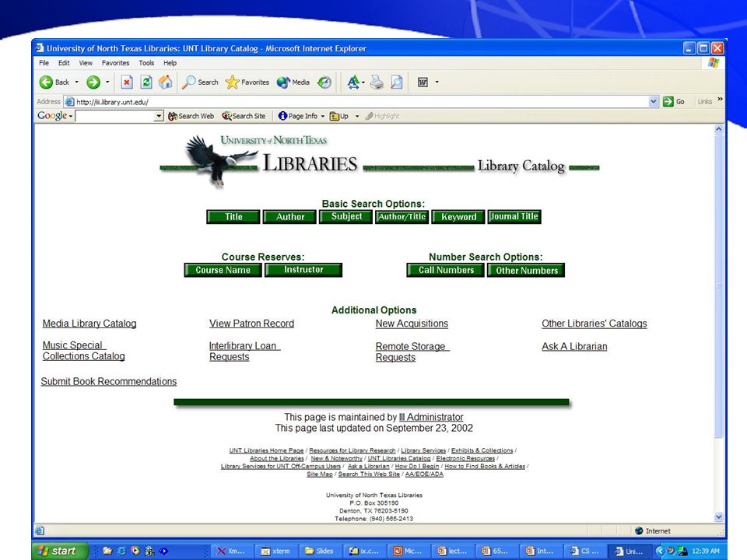
Task: Click the Title search button
Action: [x=233, y=217]
